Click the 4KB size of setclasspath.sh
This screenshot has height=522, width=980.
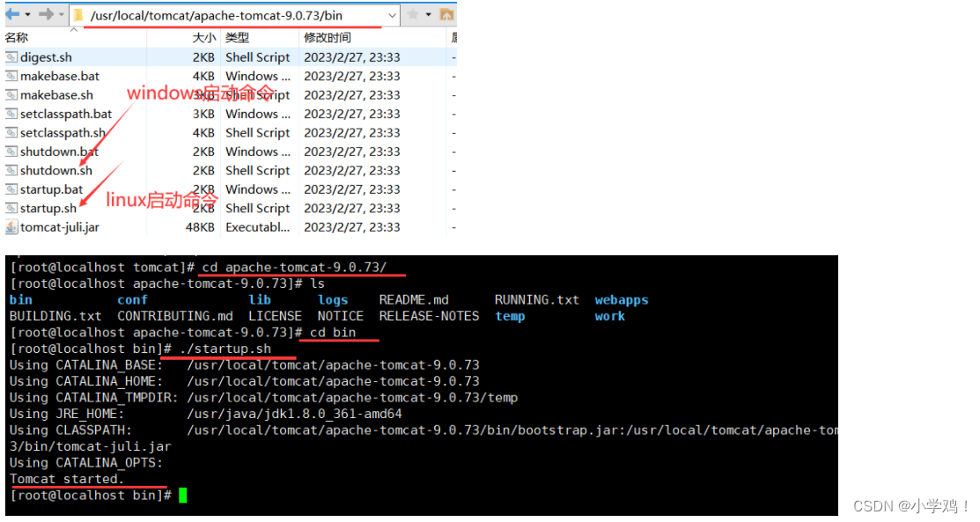click(x=203, y=133)
